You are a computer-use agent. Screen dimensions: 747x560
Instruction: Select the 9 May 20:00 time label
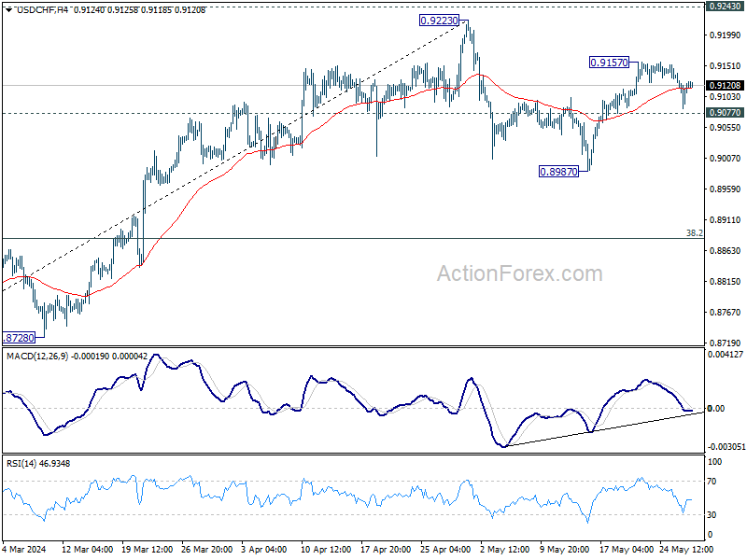click(565, 550)
